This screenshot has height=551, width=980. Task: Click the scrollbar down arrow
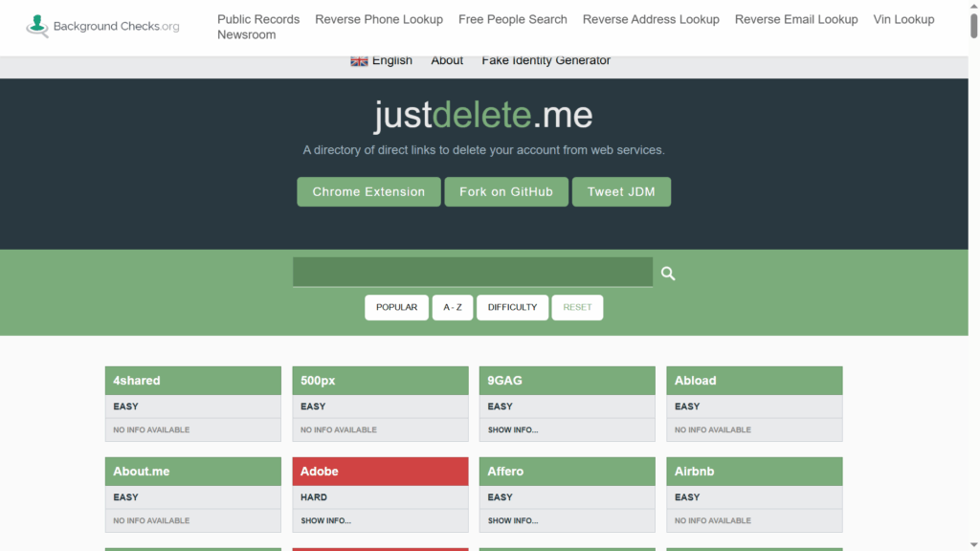(x=973, y=545)
